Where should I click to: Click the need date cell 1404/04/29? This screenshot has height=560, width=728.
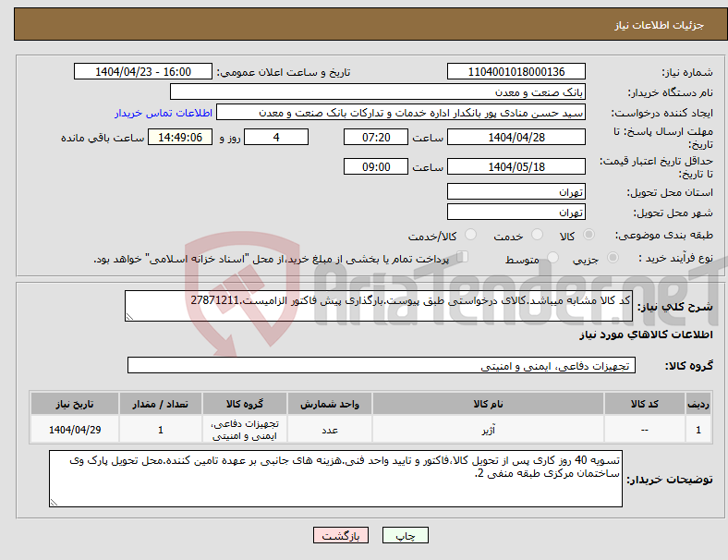tap(75, 430)
